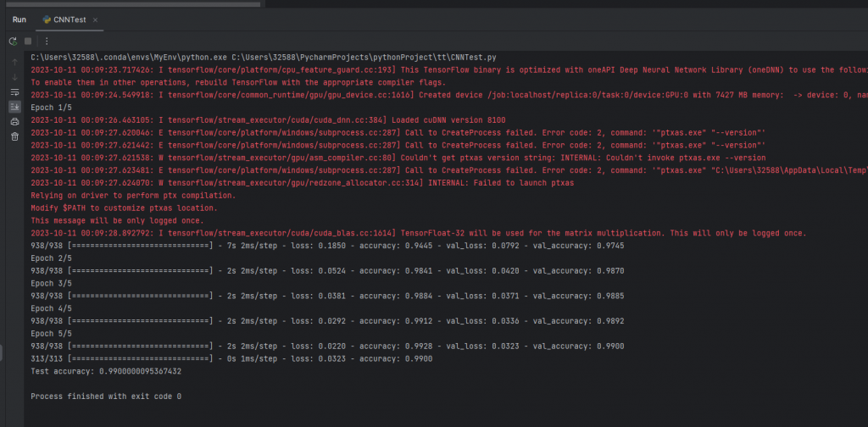Open the CNNTest.py file path in console
The image size is (868, 427).
364,57
